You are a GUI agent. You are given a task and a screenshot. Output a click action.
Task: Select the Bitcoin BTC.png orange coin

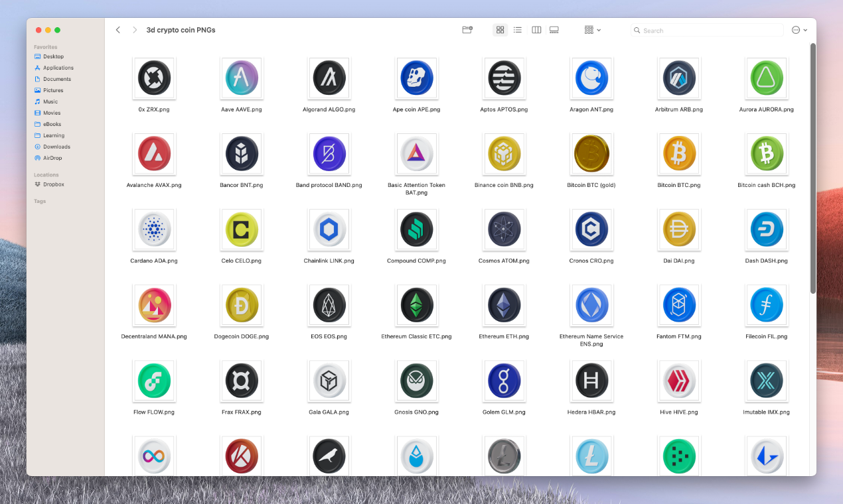coord(679,154)
